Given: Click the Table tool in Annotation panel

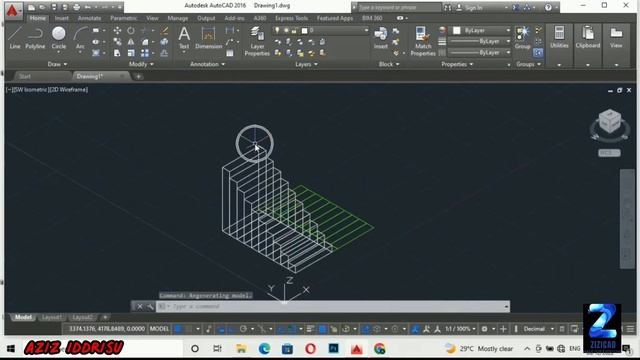Looking at the screenshot, I should tap(230, 53).
